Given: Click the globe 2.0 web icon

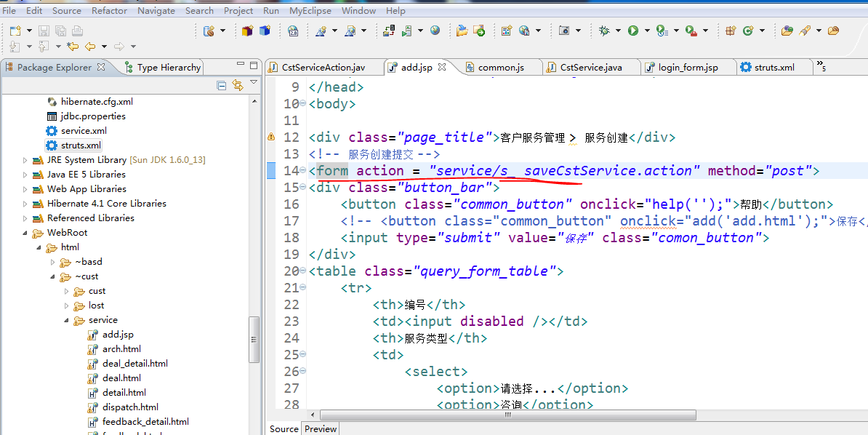Looking at the screenshot, I should coord(294,31).
